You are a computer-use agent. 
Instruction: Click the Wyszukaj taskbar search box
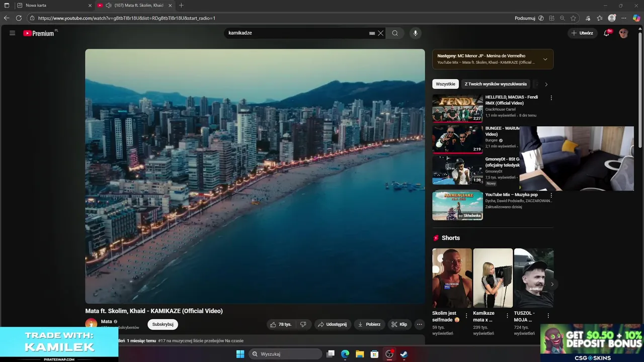(x=285, y=354)
